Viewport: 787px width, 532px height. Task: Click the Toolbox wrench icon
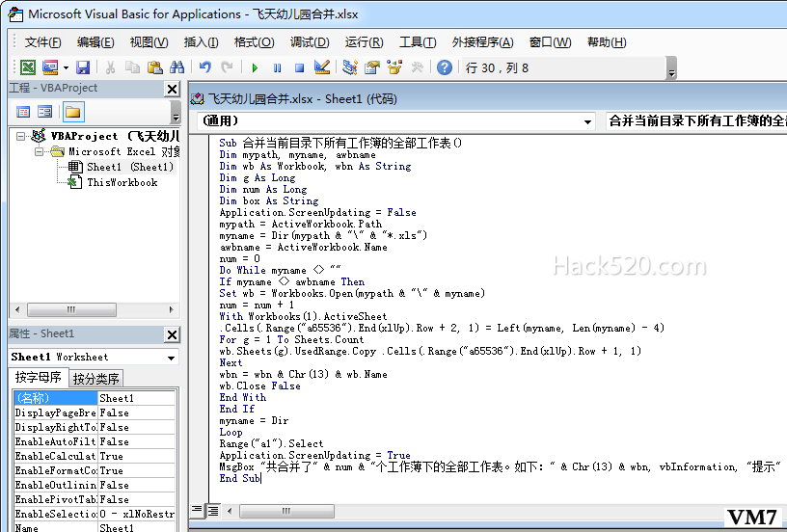click(x=417, y=67)
